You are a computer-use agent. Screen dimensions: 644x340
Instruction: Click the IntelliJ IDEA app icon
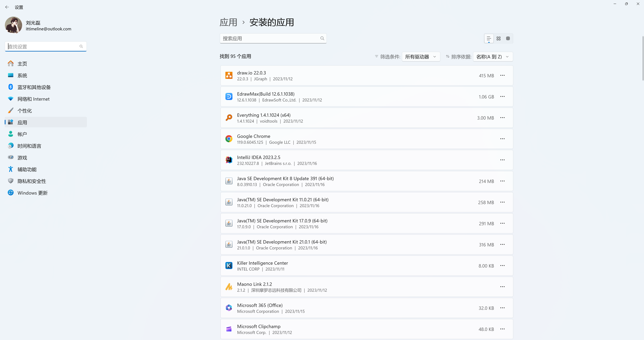click(x=229, y=160)
